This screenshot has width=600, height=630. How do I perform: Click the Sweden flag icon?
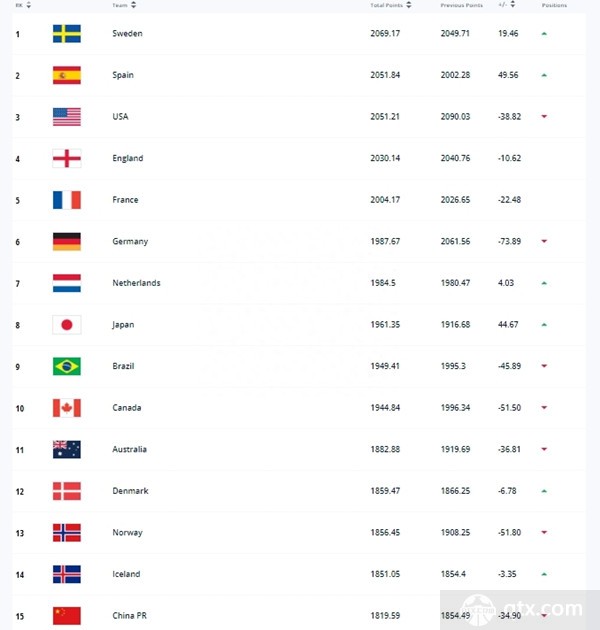(67, 34)
